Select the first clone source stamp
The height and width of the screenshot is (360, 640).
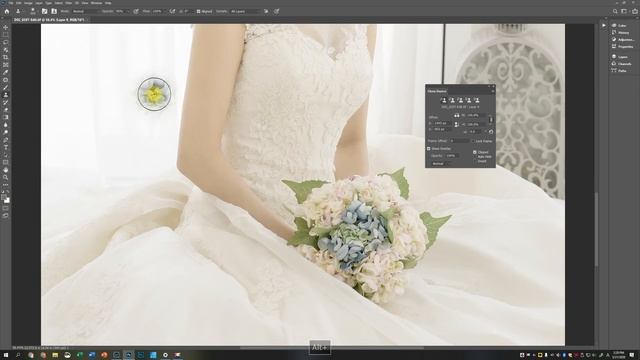click(x=444, y=100)
